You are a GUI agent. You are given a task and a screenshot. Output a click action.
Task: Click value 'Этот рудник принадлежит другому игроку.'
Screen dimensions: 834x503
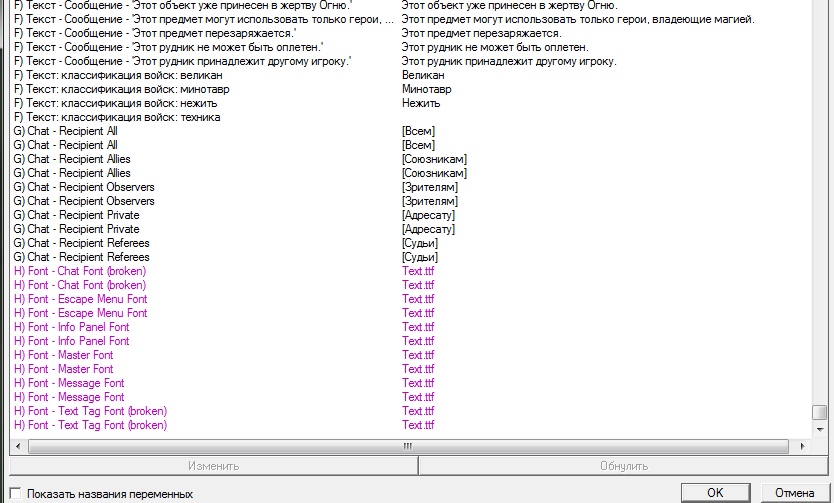pyautogui.click(x=509, y=61)
